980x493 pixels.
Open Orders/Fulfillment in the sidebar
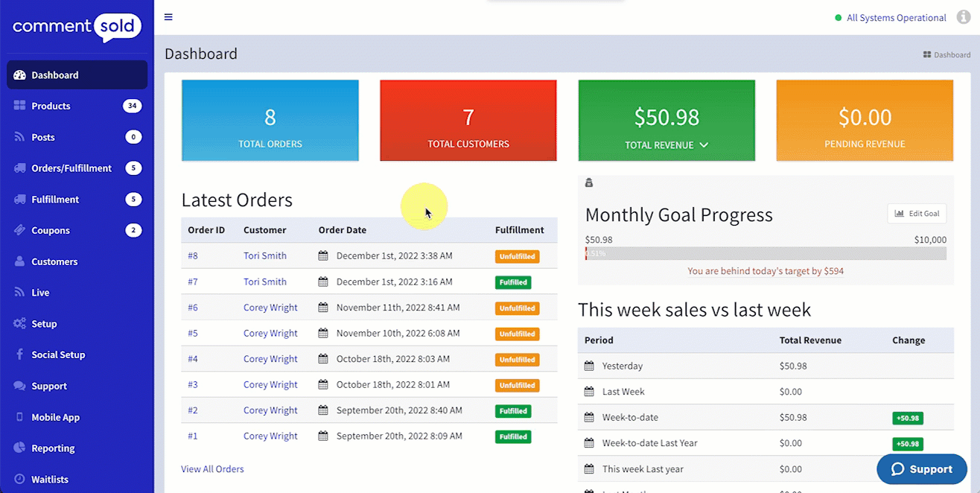pos(71,168)
